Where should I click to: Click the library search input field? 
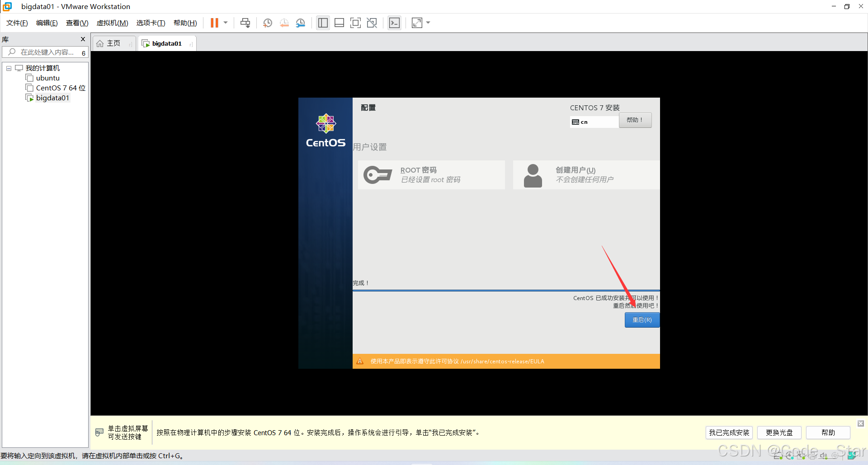point(44,52)
